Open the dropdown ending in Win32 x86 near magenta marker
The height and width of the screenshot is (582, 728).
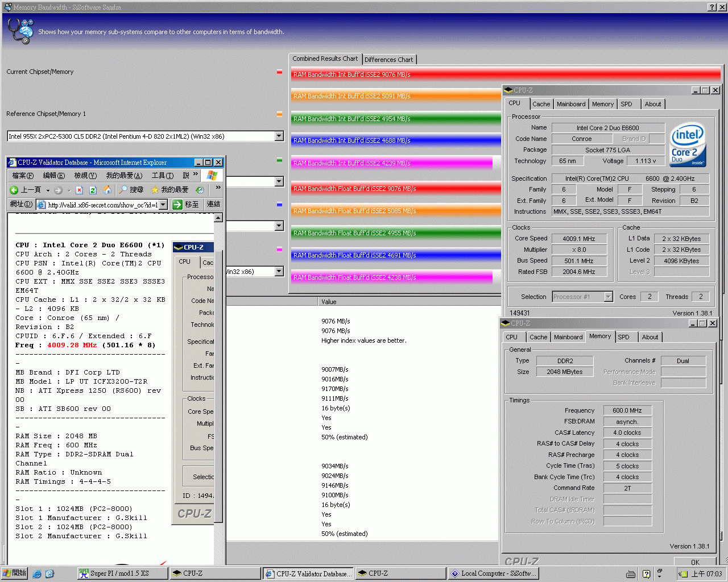pyautogui.click(x=279, y=271)
